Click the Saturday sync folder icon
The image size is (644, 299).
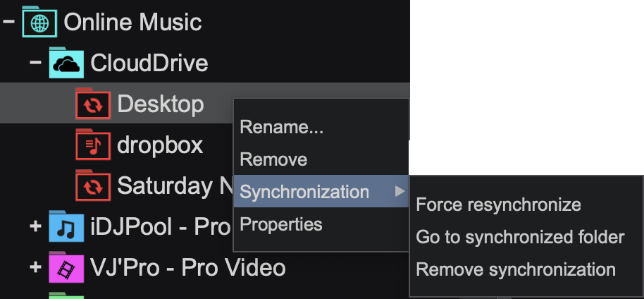(92, 186)
